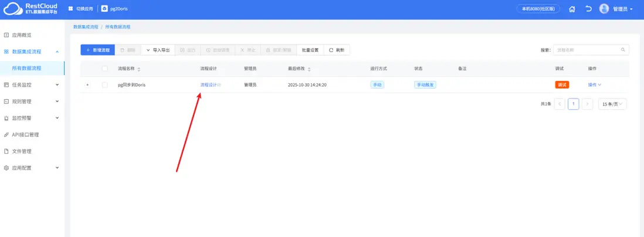Screen dimensions: 644x237
Task: Click the 任务监控 sidebar icon
Action: click(6, 85)
